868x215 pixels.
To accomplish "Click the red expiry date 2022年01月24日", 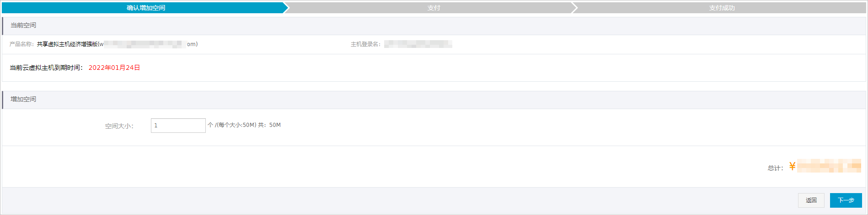I will point(114,68).
